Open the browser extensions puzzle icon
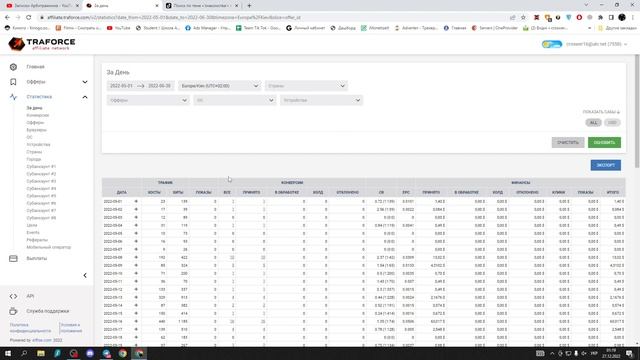Image resolution: width=640 pixels, height=360 pixels. tap(600, 18)
